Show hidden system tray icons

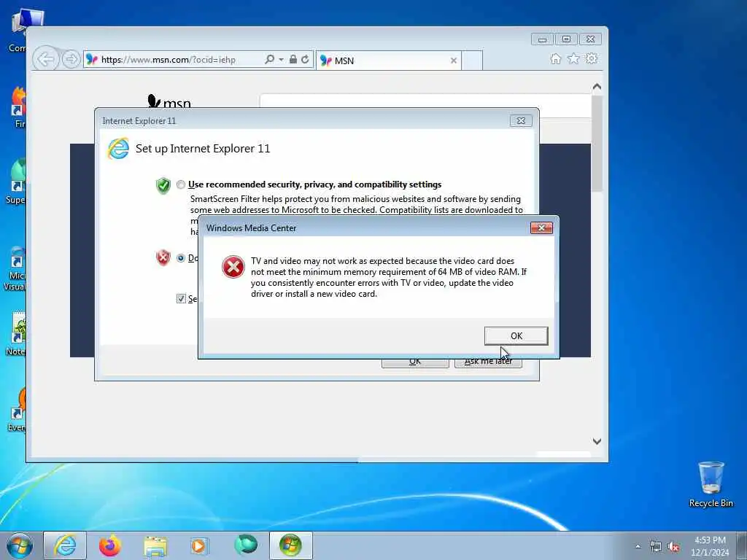(x=638, y=547)
